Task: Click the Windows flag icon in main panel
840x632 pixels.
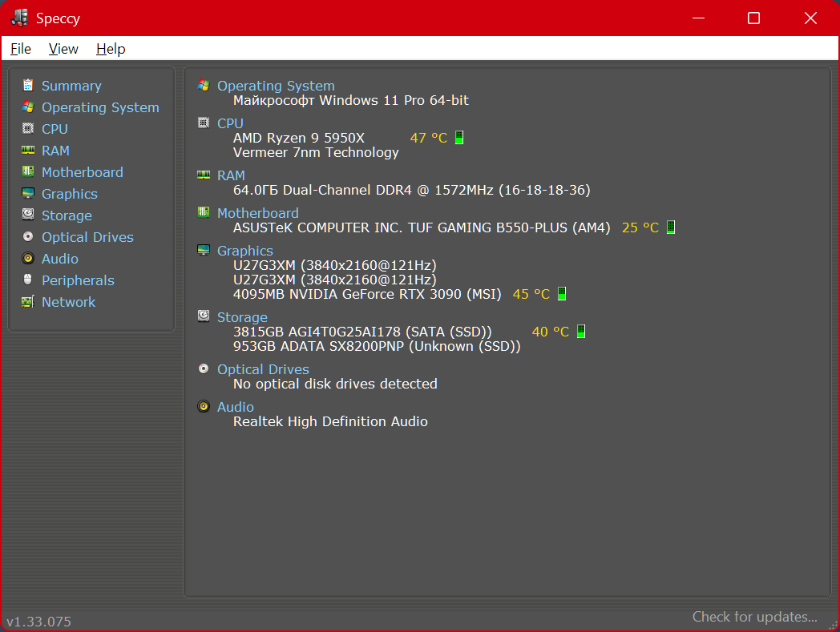Action: (204, 85)
